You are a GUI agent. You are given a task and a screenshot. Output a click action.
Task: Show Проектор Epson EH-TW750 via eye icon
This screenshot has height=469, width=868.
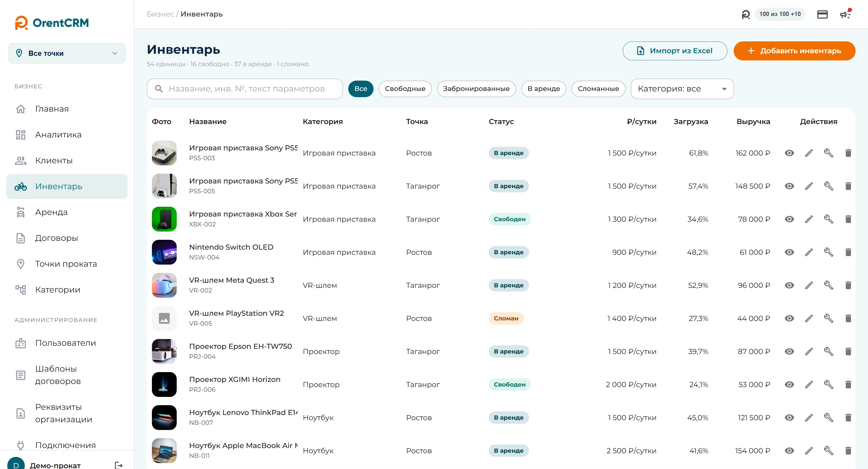point(789,351)
